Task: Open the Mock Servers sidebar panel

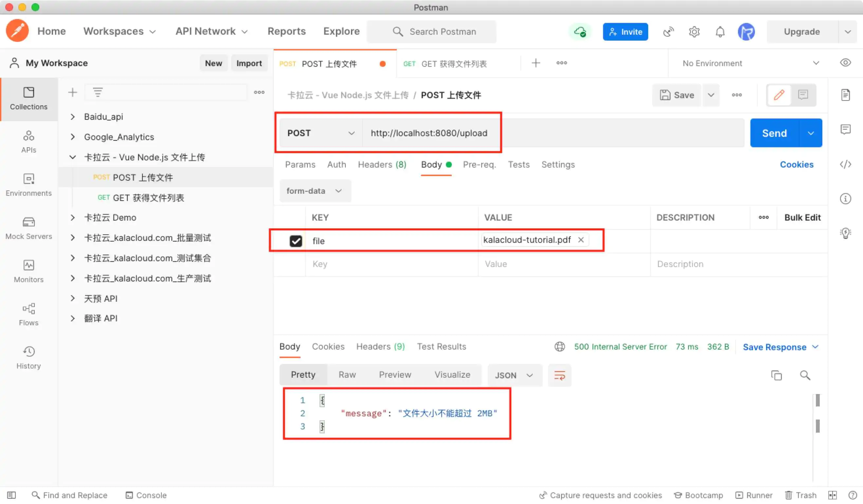Action: [x=28, y=227]
